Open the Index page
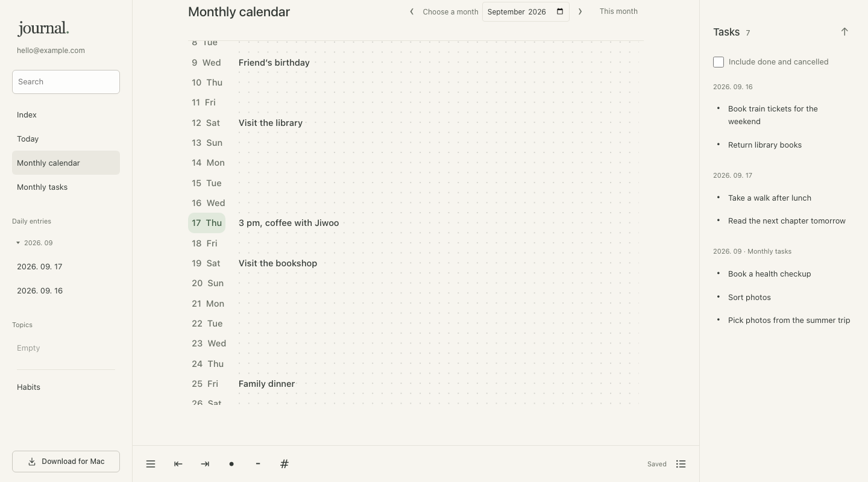 [x=66, y=114]
